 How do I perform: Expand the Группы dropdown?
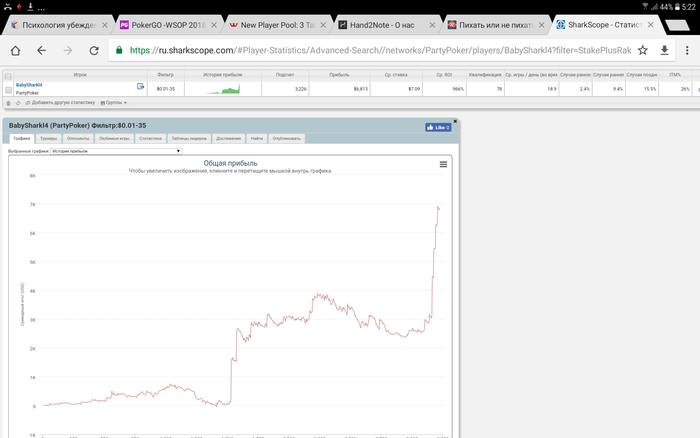pos(114,103)
